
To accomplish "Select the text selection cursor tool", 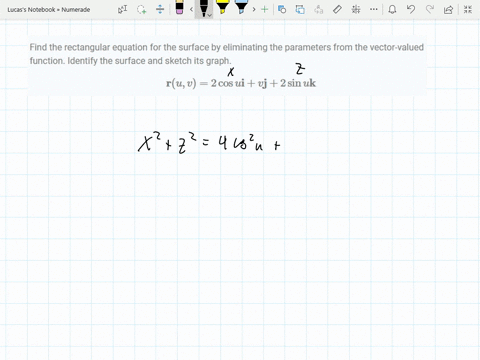I will (x=123, y=9).
